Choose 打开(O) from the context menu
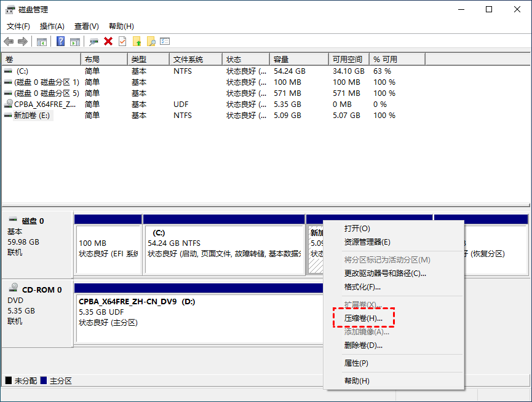The height and width of the screenshot is (402, 532). coord(394,229)
